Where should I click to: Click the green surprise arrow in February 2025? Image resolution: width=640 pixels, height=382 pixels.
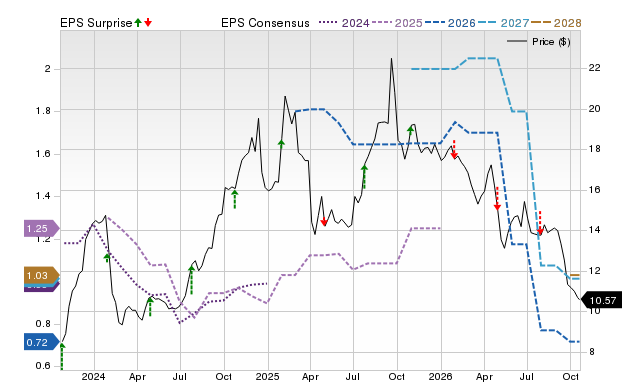(281, 143)
